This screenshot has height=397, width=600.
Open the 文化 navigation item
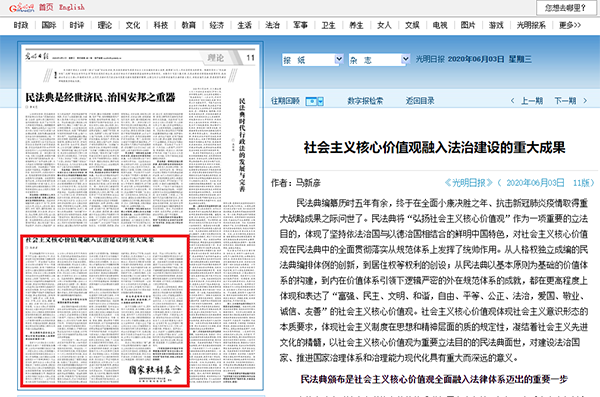point(133,25)
